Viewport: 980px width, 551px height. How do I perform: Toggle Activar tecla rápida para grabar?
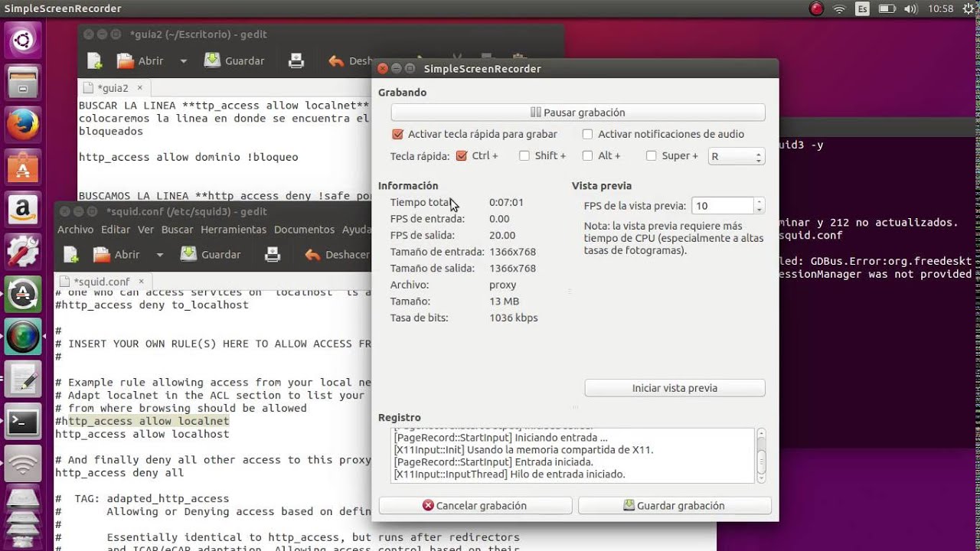pos(397,134)
